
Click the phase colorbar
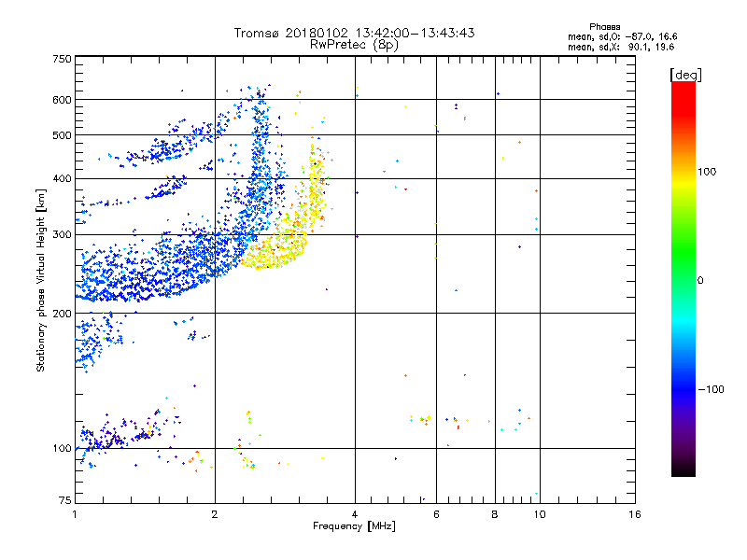[x=684, y=278]
